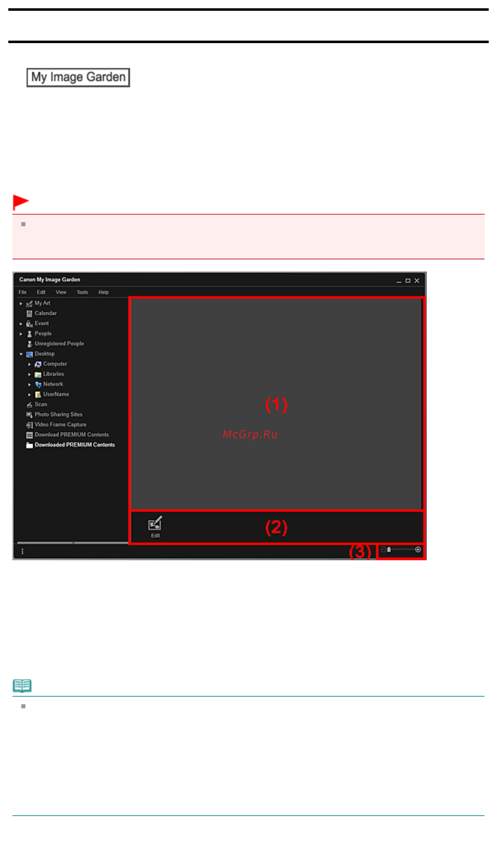The height and width of the screenshot is (868, 497).
Task: Click the Computer icon
Action: [x=38, y=364]
